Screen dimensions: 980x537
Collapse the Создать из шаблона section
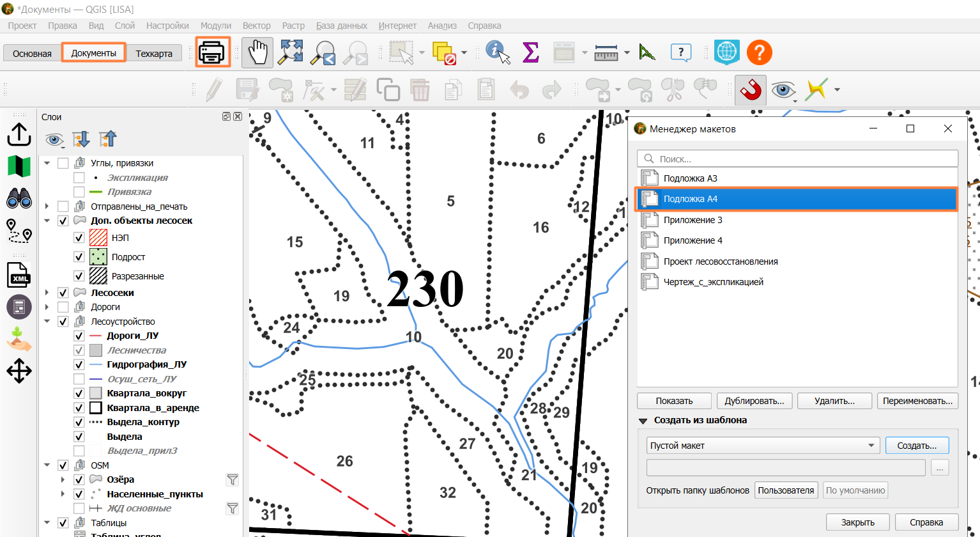(643, 421)
